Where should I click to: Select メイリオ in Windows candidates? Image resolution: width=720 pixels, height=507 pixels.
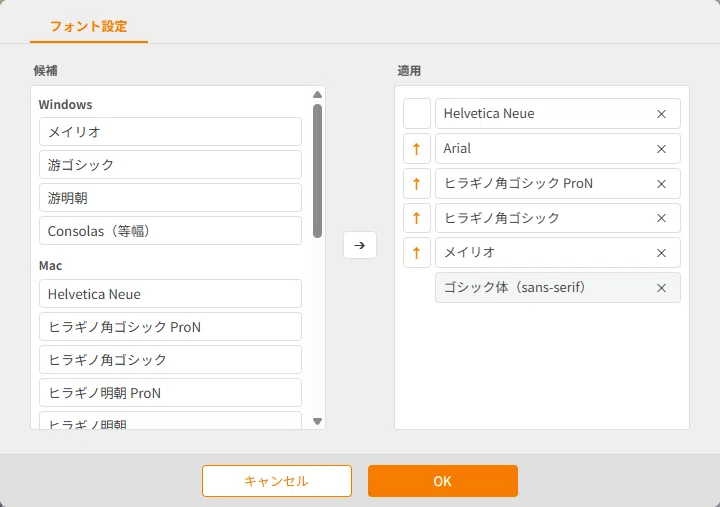point(170,132)
